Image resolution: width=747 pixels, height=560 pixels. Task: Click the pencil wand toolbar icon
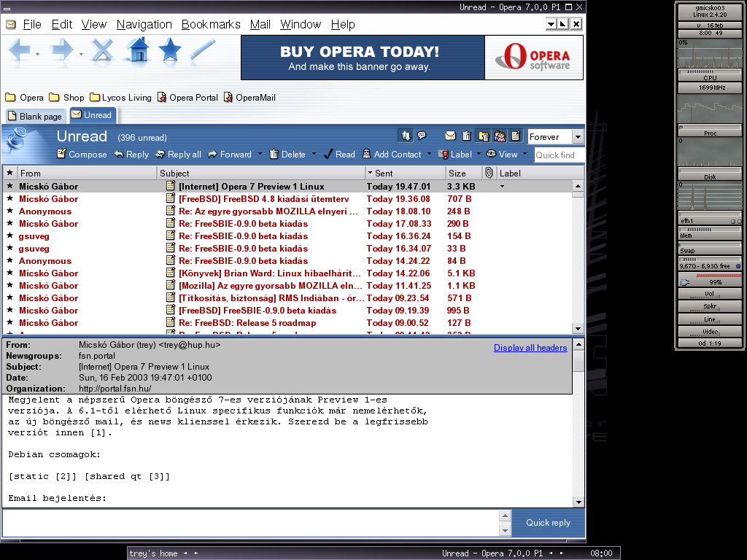(202, 50)
